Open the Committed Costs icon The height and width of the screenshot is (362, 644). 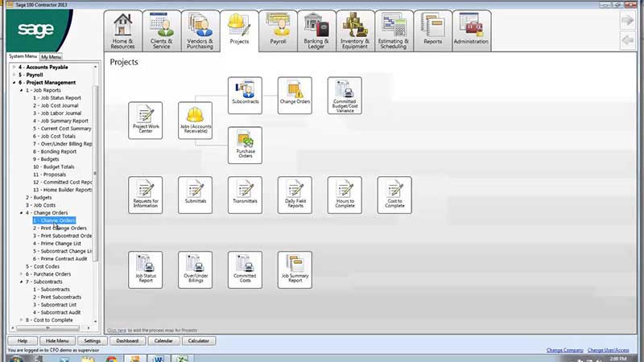(246, 270)
